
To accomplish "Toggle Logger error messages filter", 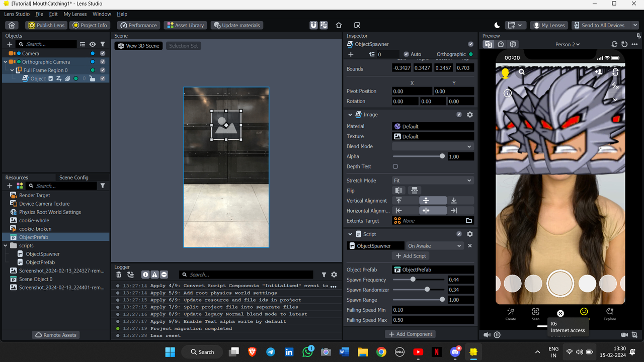I will pos(164,275).
